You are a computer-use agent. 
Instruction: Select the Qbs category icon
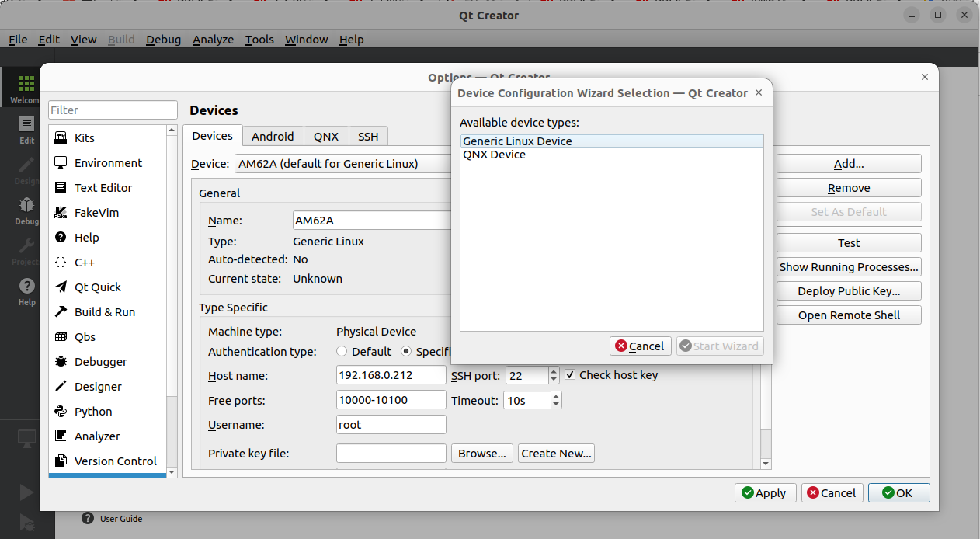(61, 337)
